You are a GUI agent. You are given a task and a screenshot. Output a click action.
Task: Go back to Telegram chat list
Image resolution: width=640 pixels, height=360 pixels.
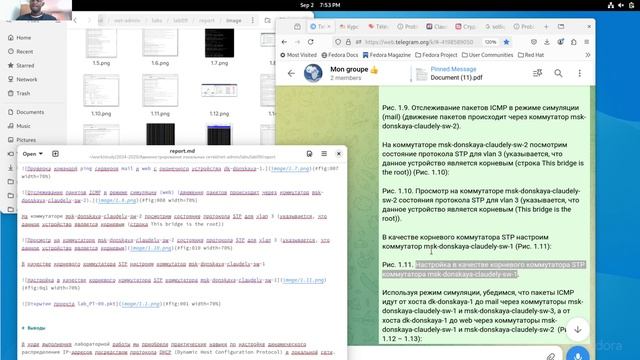click(x=291, y=73)
